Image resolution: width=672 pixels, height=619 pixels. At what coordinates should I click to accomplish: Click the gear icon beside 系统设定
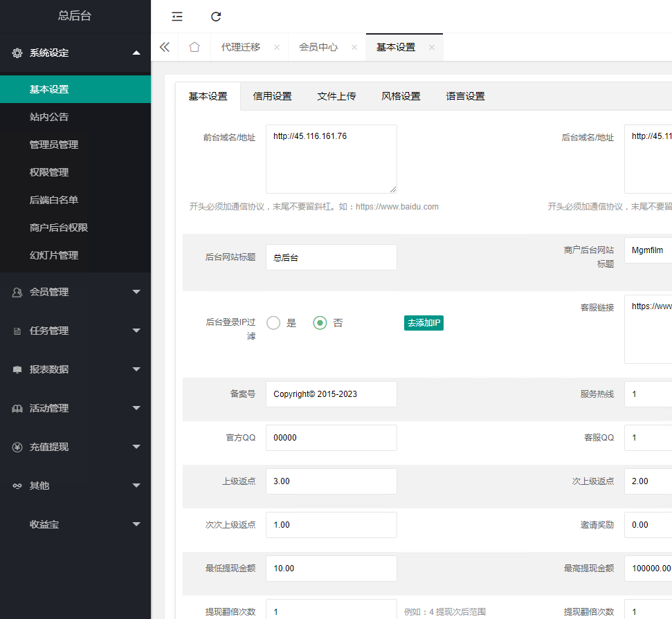(17, 53)
